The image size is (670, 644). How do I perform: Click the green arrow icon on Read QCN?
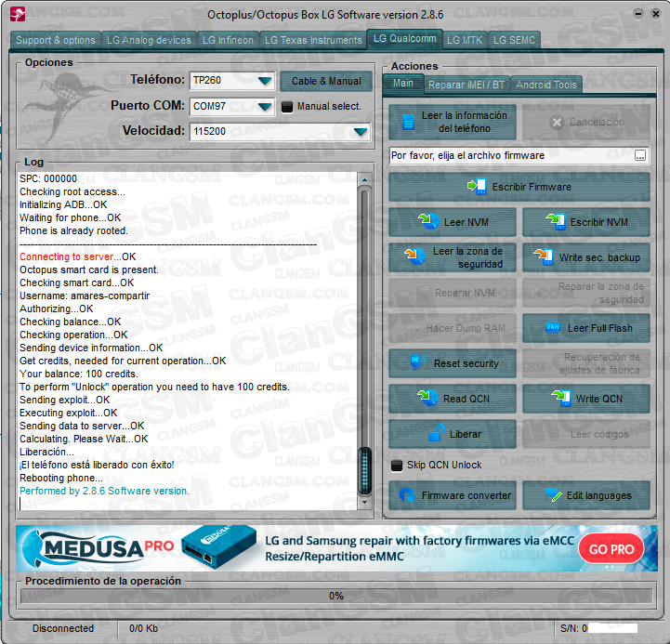point(427,398)
